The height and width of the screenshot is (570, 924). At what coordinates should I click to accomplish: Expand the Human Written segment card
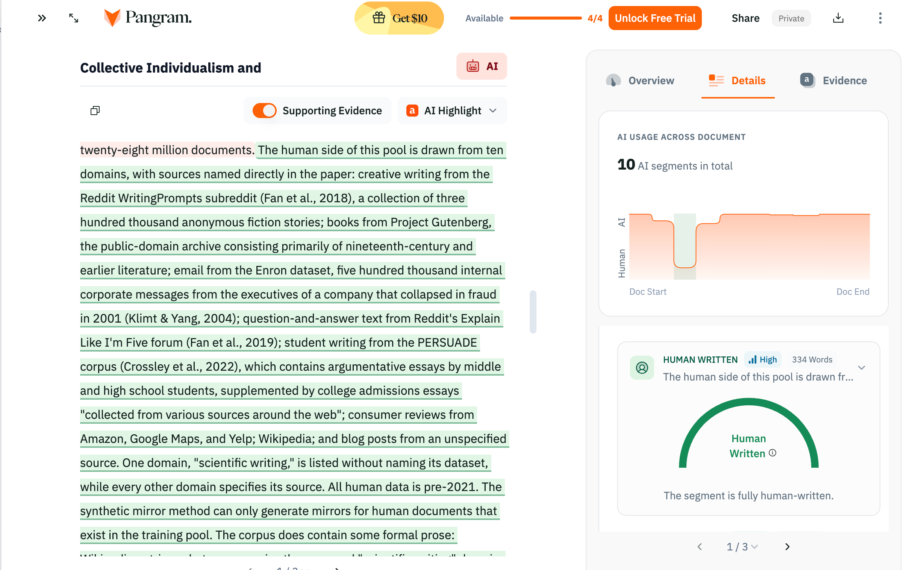[x=862, y=368]
